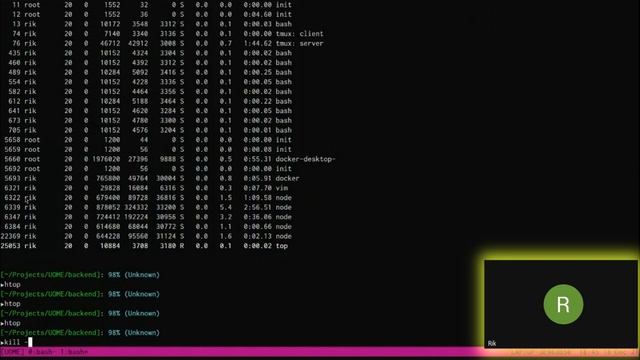Click the 'tmux: server' command text
The image size is (640, 360).
(x=299, y=43)
